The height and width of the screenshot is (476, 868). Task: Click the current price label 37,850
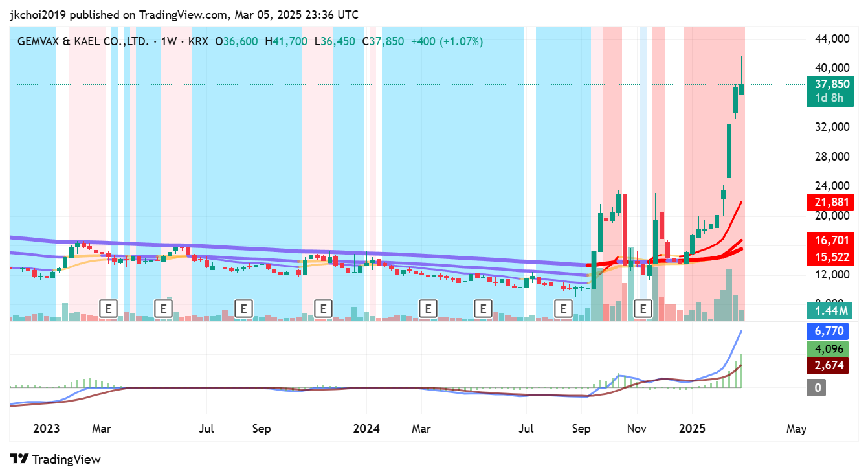830,84
